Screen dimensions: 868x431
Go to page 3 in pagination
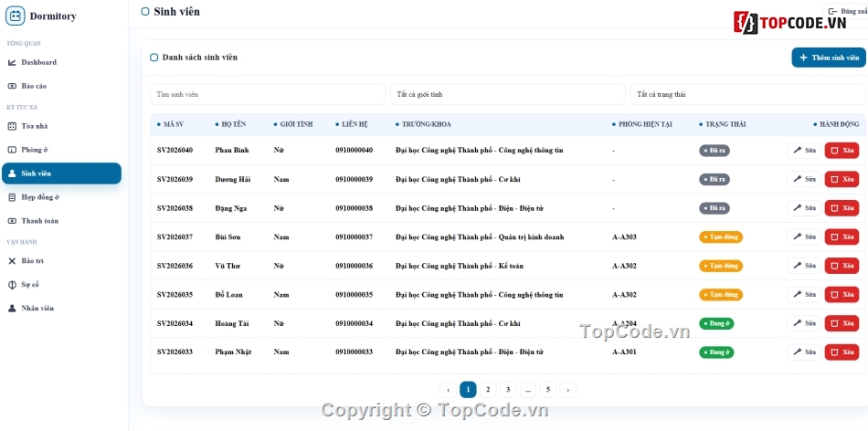click(x=508, y=390)
